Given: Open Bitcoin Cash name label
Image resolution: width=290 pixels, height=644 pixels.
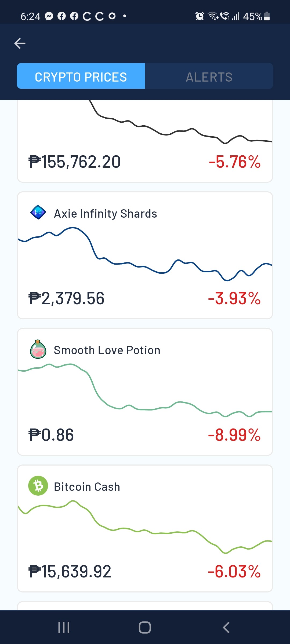Looking at the screenshot, I should coord(87,487).
